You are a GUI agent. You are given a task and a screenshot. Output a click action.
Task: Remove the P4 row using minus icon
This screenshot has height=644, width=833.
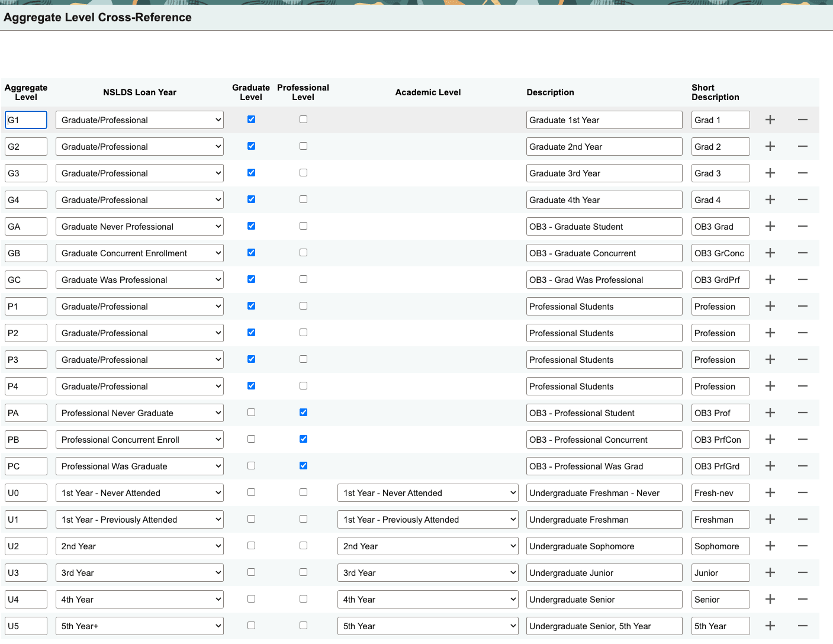point(803,386)
